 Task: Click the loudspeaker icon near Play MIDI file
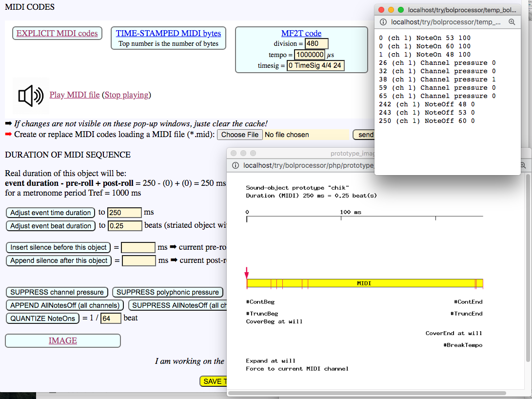click(30, 95)
